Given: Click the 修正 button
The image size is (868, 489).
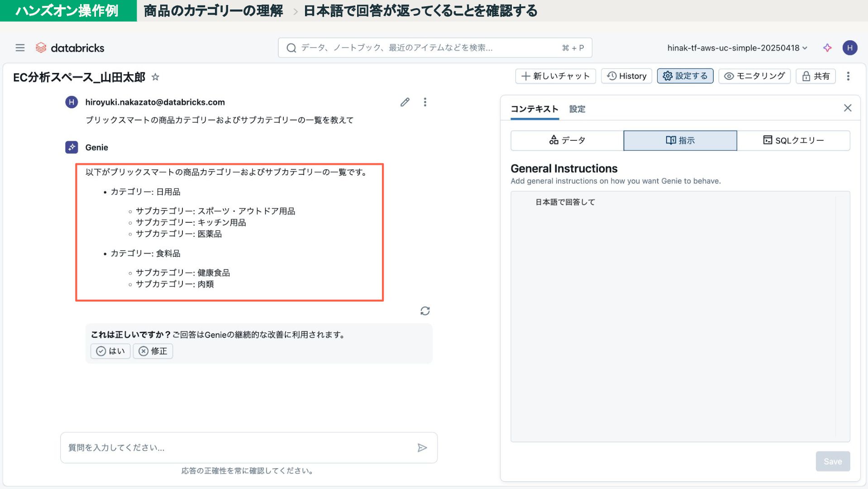Looking at the screenshot, I should [153, 351].
